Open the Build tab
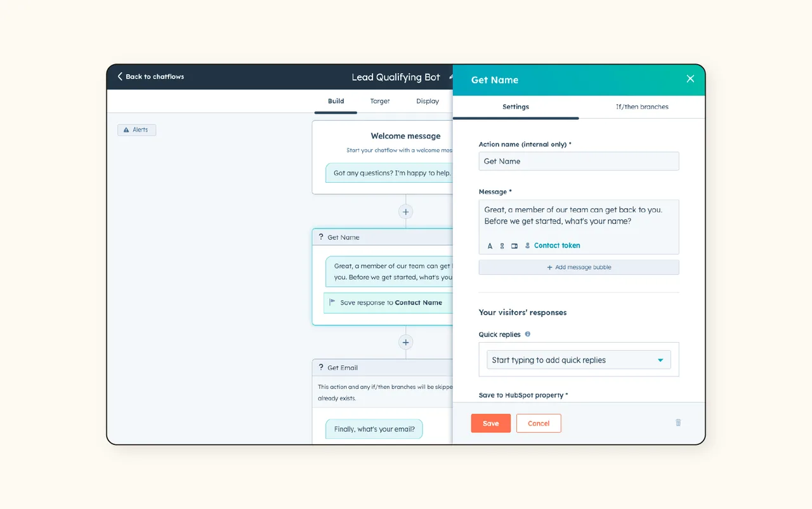 pos(336,101)
